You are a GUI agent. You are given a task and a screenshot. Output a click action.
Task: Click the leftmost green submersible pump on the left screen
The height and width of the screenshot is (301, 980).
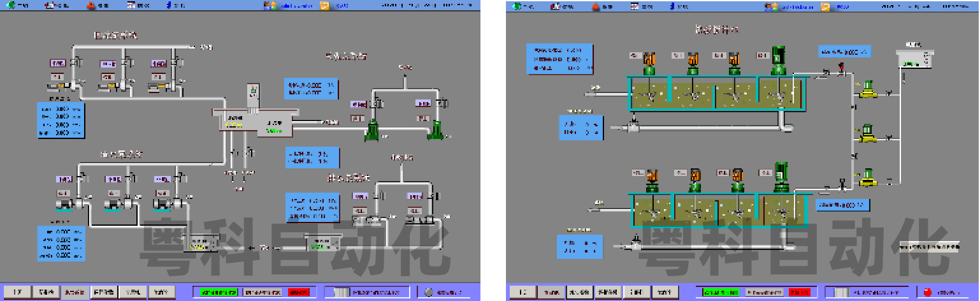click(371, 131)
